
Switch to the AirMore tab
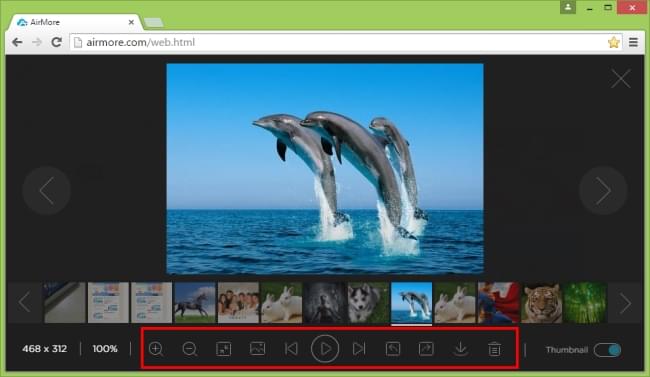75,22
